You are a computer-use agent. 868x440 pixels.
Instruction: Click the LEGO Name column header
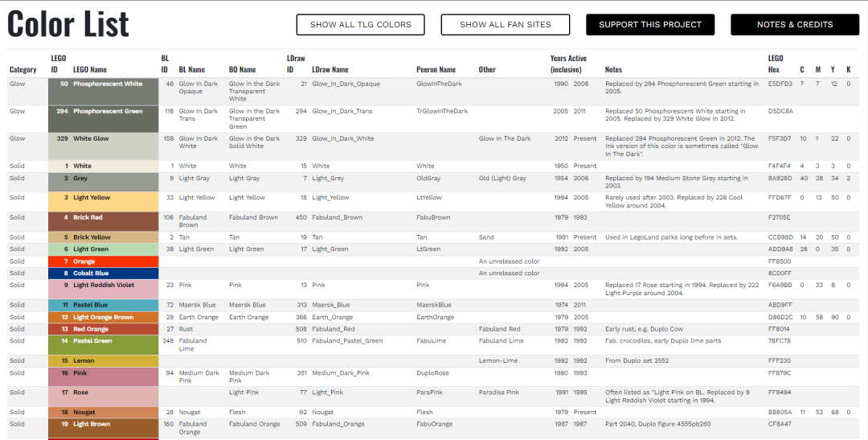pos(90,70)
